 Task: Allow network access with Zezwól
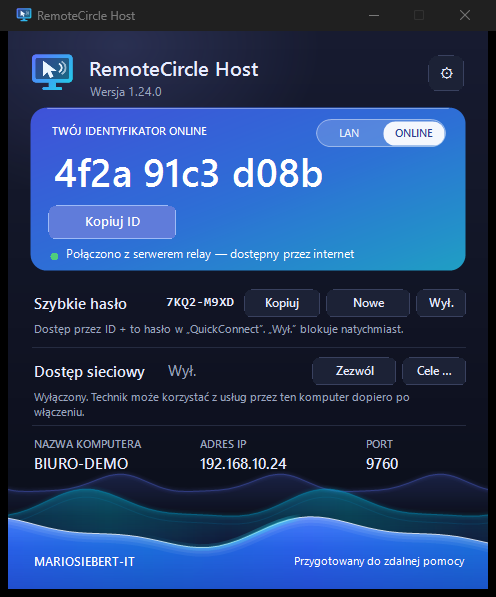point(354,371)
